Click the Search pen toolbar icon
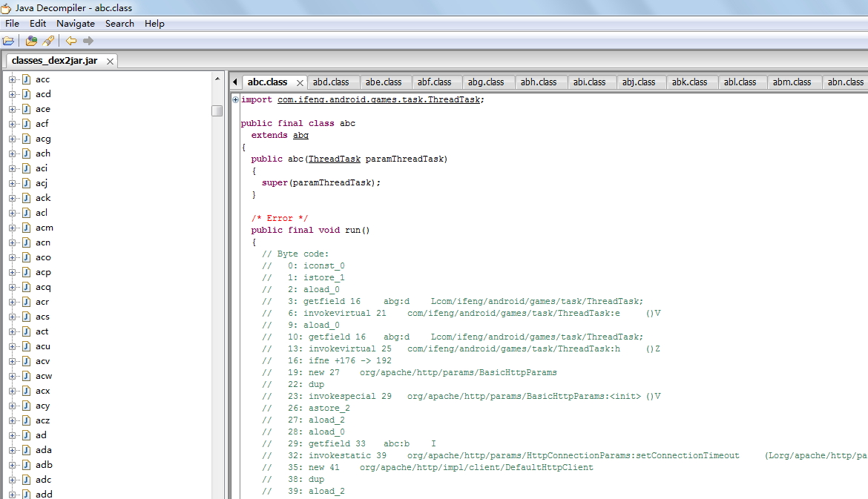 (48, 41)
